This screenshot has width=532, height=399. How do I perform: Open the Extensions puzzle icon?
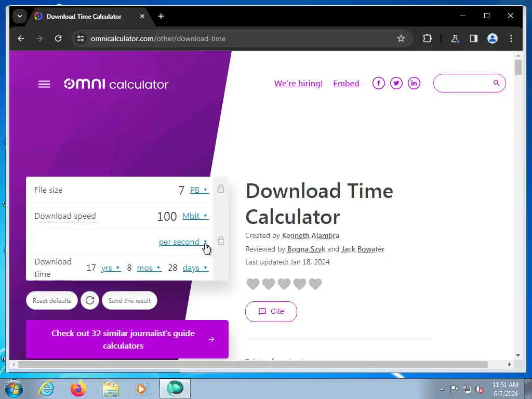pos(427,38)
